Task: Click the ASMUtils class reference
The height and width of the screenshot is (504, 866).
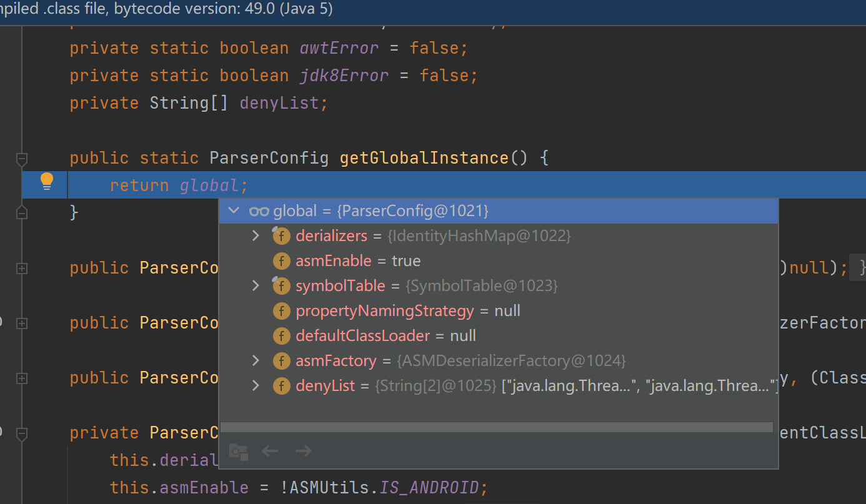Action: (x=329, y=488)
